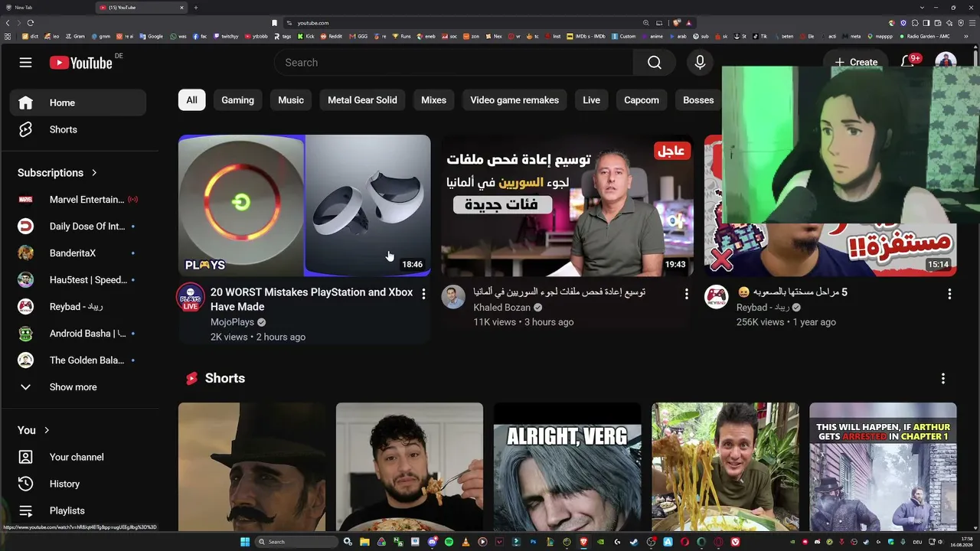Image resolution: width=980 pixels, height=551 pixels.
Task: Go to Home in the sidebar
Action: (x=78, y=103)
